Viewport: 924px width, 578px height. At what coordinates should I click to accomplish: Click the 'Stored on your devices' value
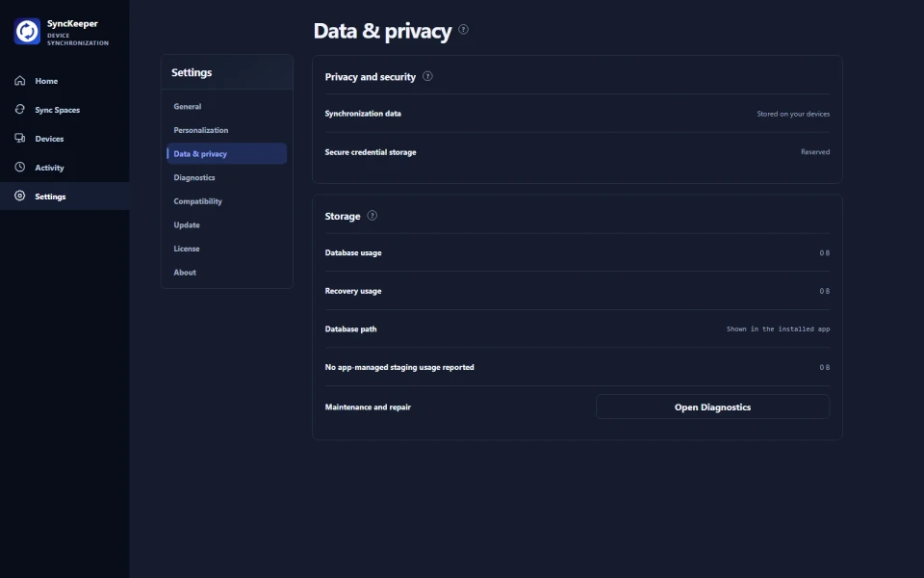[793, 114]
